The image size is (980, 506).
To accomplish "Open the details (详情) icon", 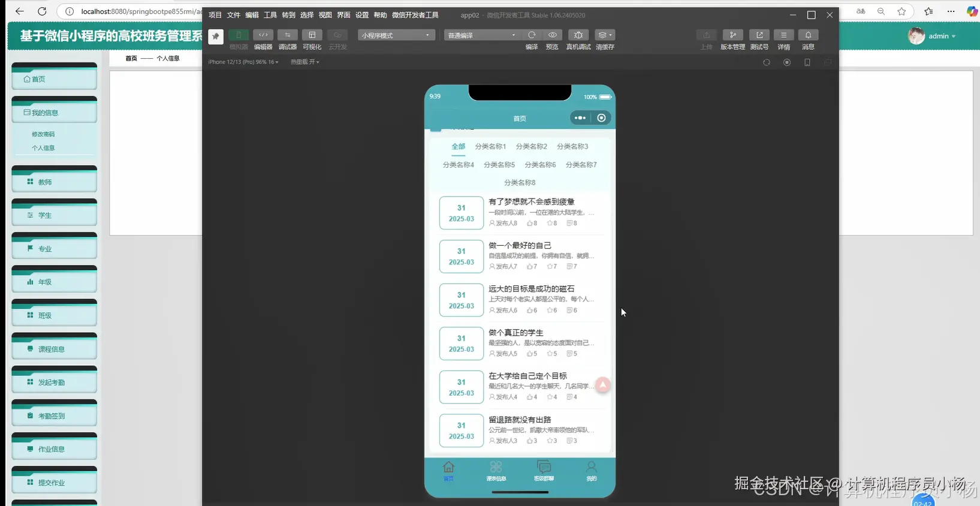I will pyautogui.click(x=783, y=35).
